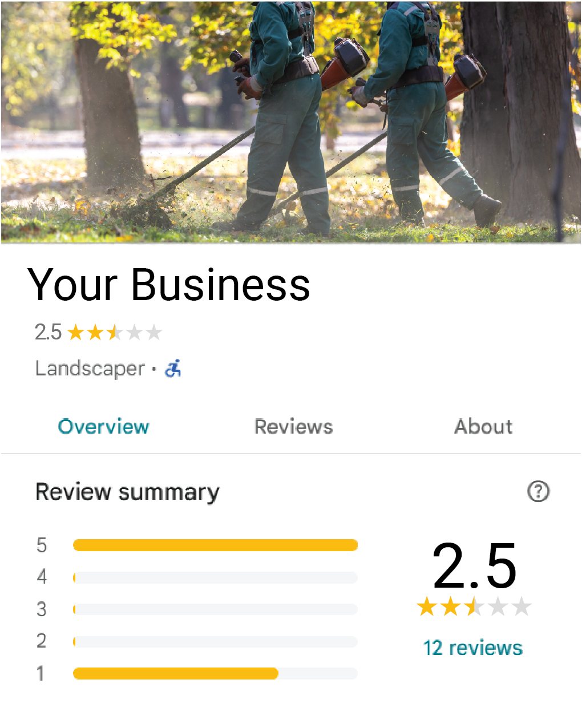Click the wheelchair accessibility icon
The image size is (582, 728).
point(173,369)
